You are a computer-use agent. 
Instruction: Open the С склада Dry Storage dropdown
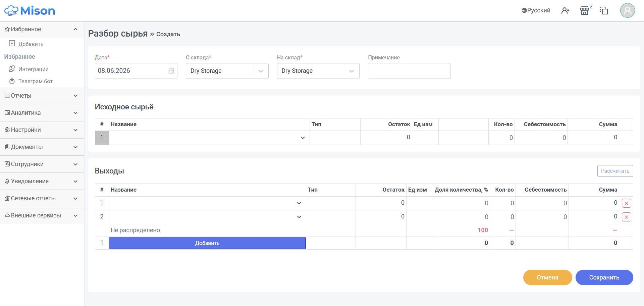(x=227, y=71)
